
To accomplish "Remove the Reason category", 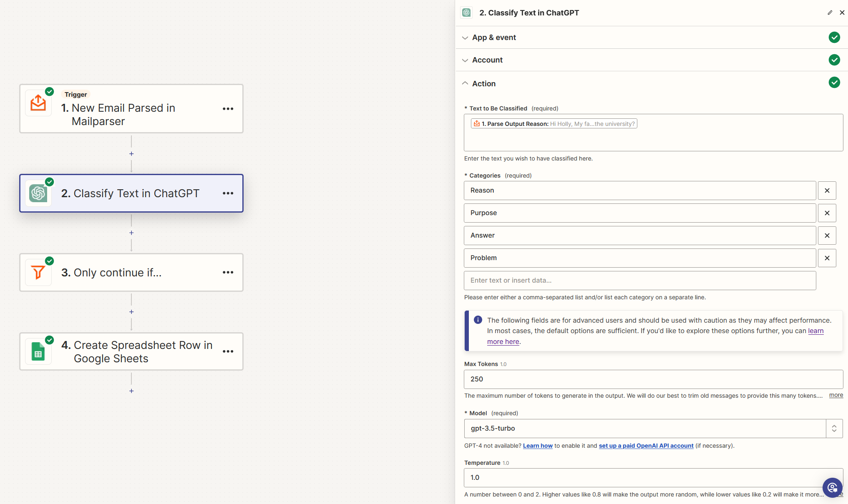I will pyautogui.click(x=827, y=191).
